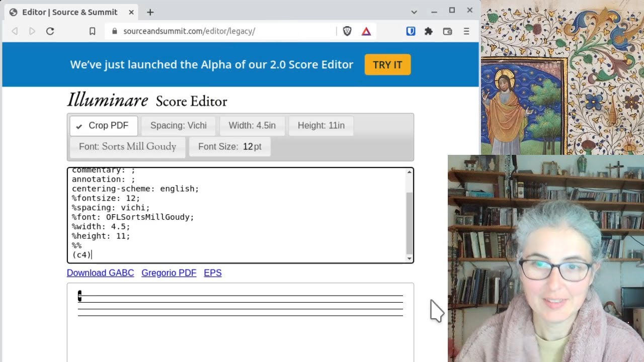The width and height of the screenshot is (644, 362).
Task: Open the browser hamburger menu
Action: tap(466, 31)
